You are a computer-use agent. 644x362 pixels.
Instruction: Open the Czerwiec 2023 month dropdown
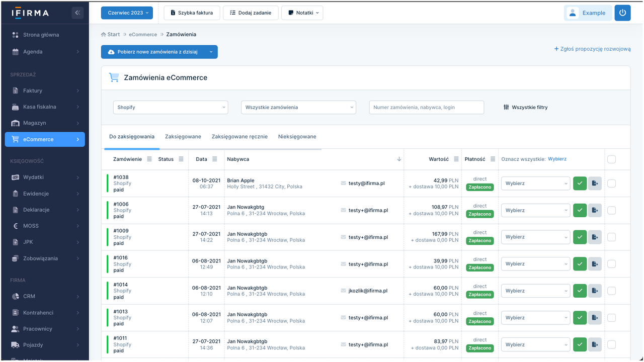127,13
